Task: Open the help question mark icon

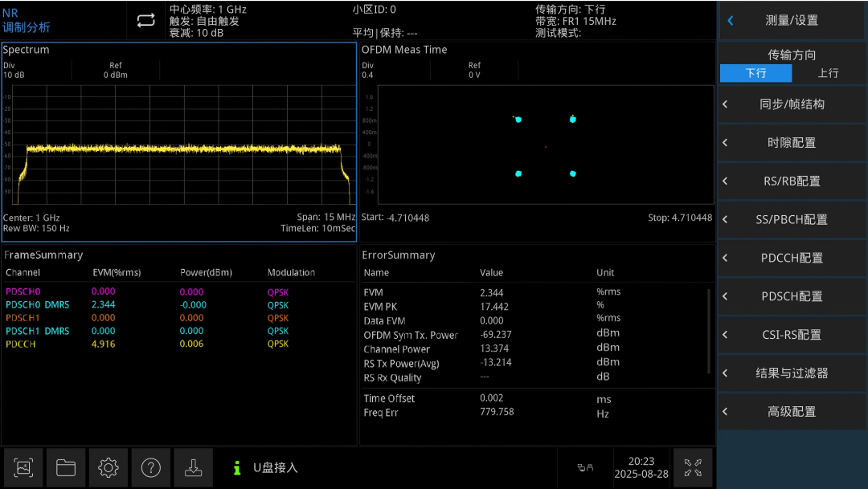Action: 150,467
